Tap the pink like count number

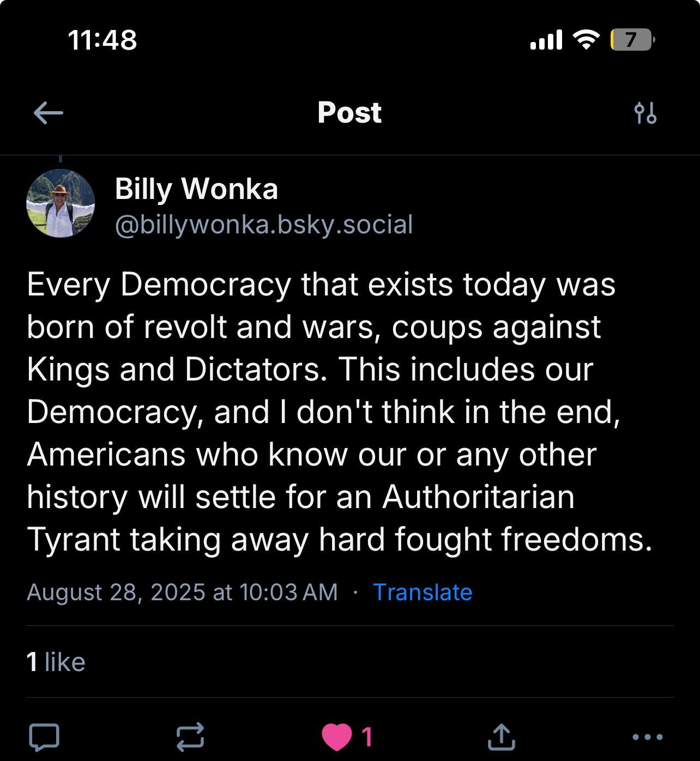tap(367, 737)
